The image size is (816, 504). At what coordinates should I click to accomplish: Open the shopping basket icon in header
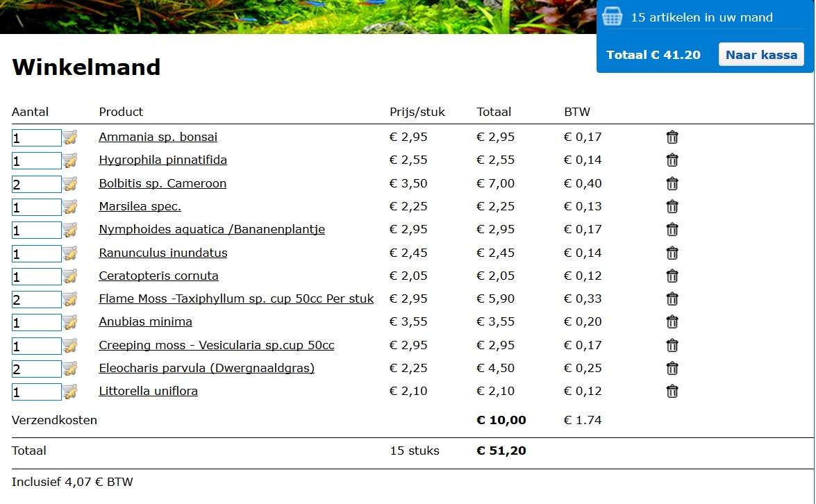(612, 17)
